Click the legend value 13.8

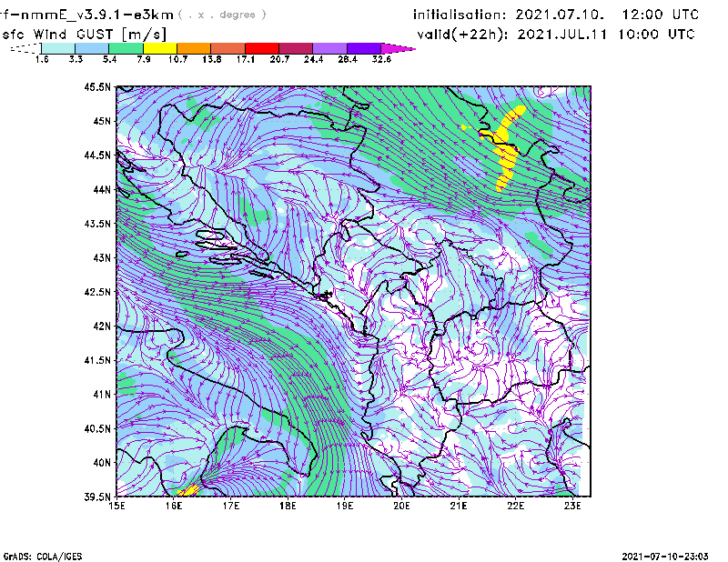212,59
